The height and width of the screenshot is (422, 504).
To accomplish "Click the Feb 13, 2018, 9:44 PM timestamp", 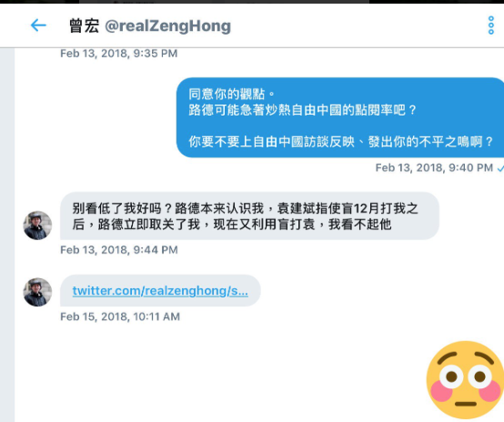I will (119, 250).
